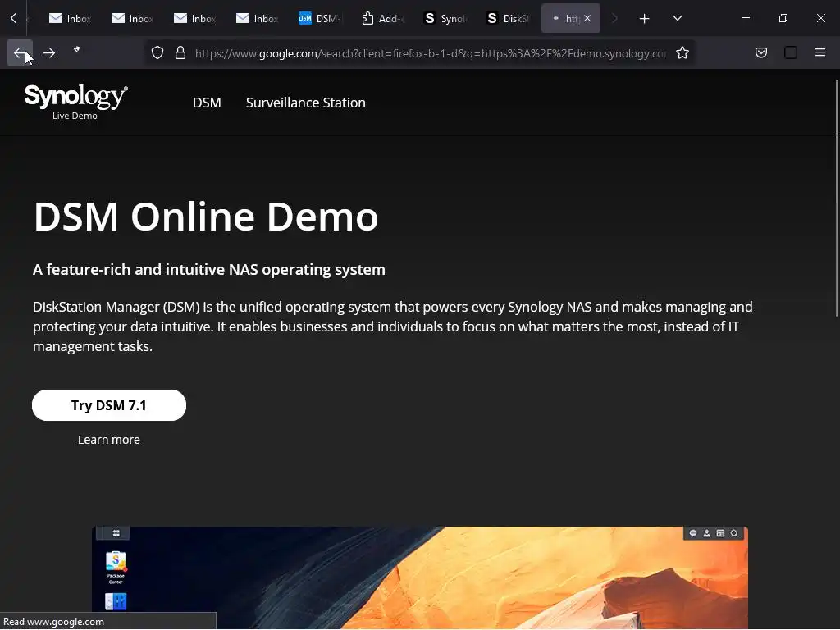Click the Control Panel icon in preview
The width and height of the screenshot is (840, 630).
click(116, 601)
